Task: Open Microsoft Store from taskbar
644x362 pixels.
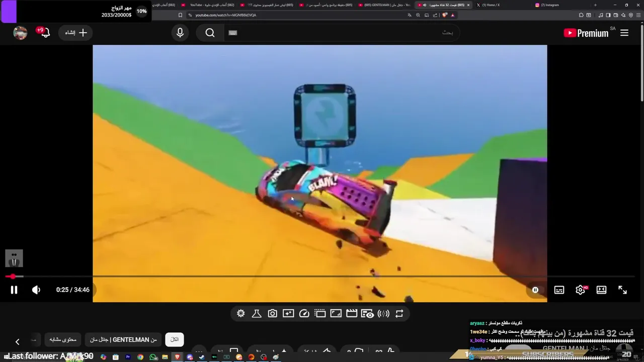Action: pyautogui.click(x=116, y=357)
